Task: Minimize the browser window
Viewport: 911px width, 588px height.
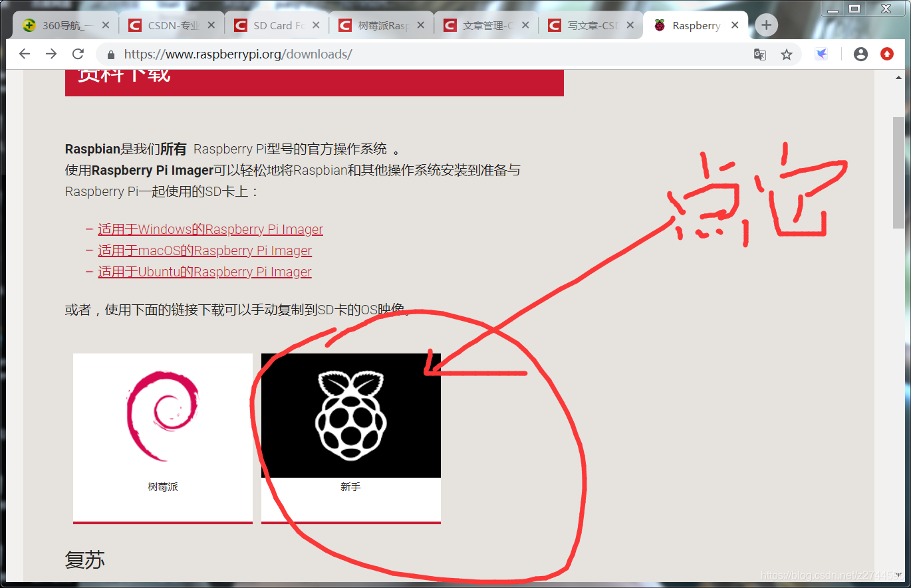Action: click(x=833, y=9)
